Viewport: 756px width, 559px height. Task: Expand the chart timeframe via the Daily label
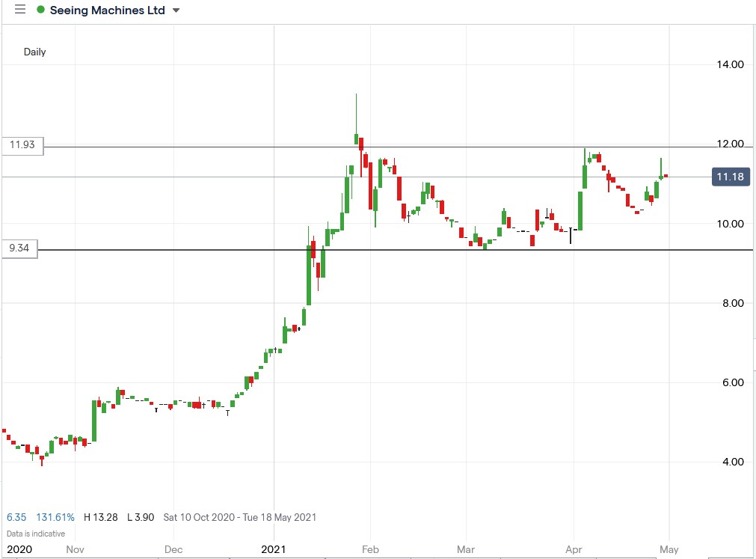(35, 52)
